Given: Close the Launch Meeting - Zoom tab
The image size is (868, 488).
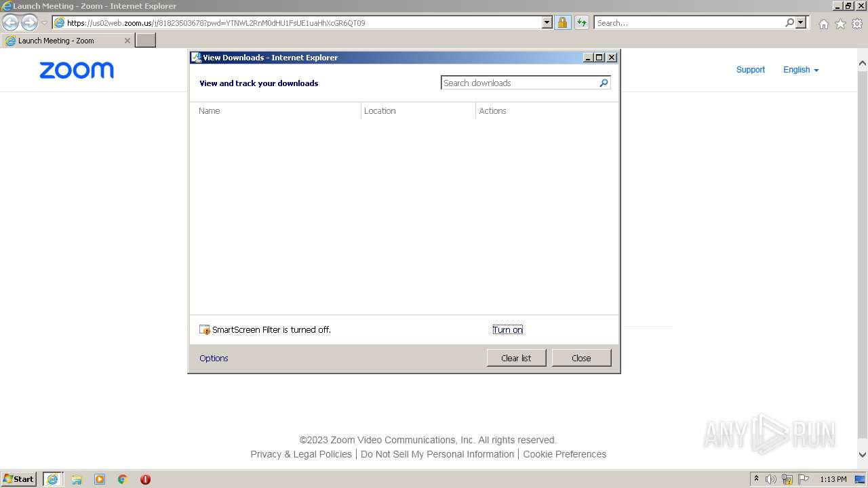Looking at the screenshot, I should click(x=127, y=41).
